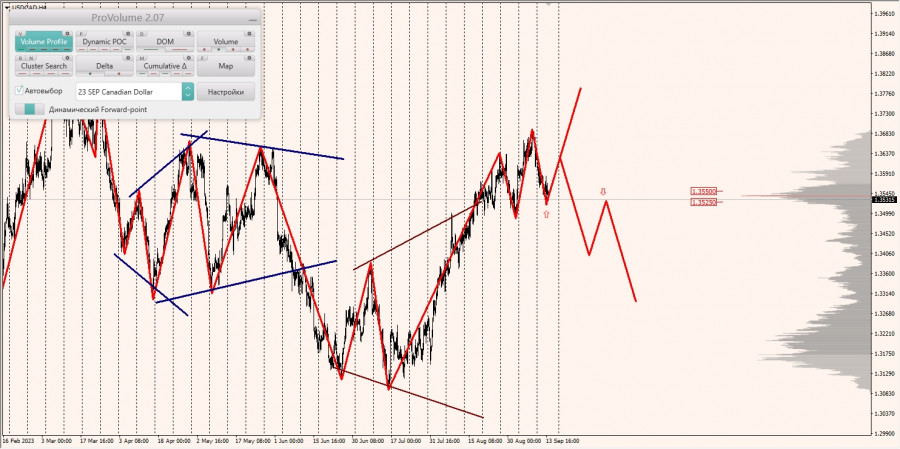900x449 pixels.
Task: Uncheck the Автовыбор checkbox
Action: coord(20,91)
